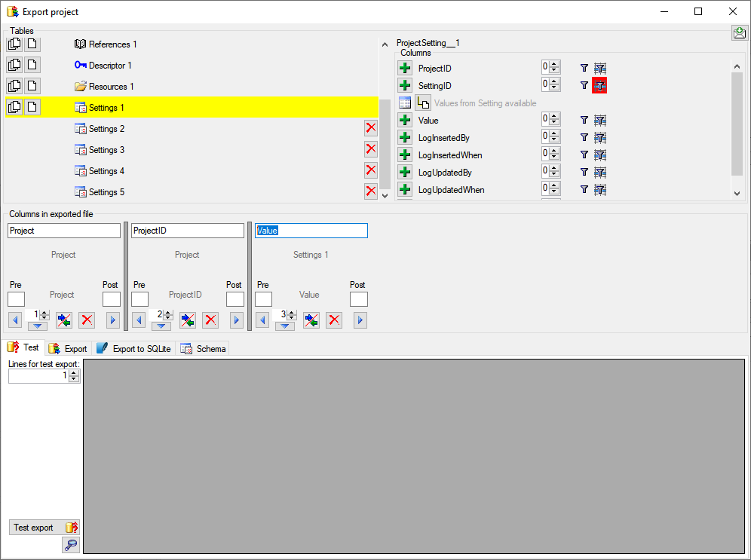The image size is (751, 560).
Task: Open the Export to SQLite tab
Action: point(133,349)
